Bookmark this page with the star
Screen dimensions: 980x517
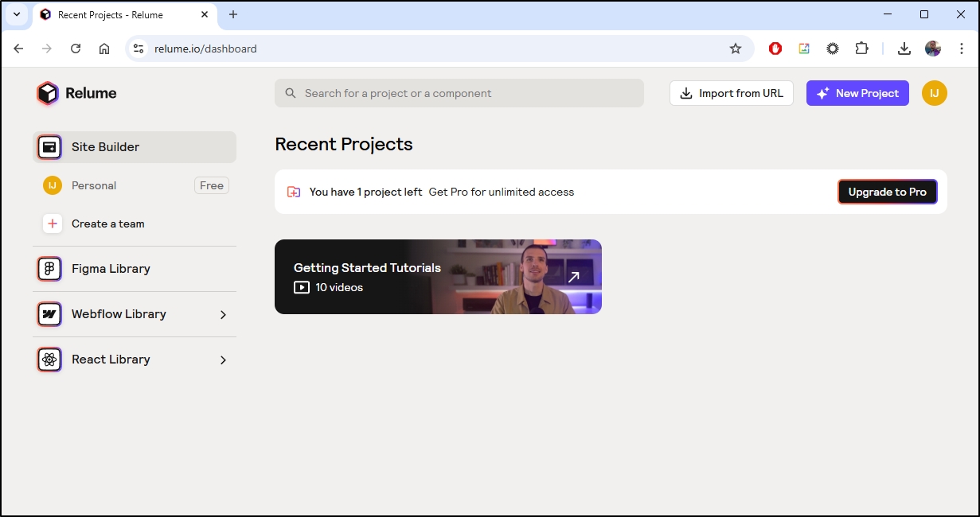pyautogui.click(x=736, y=49)
